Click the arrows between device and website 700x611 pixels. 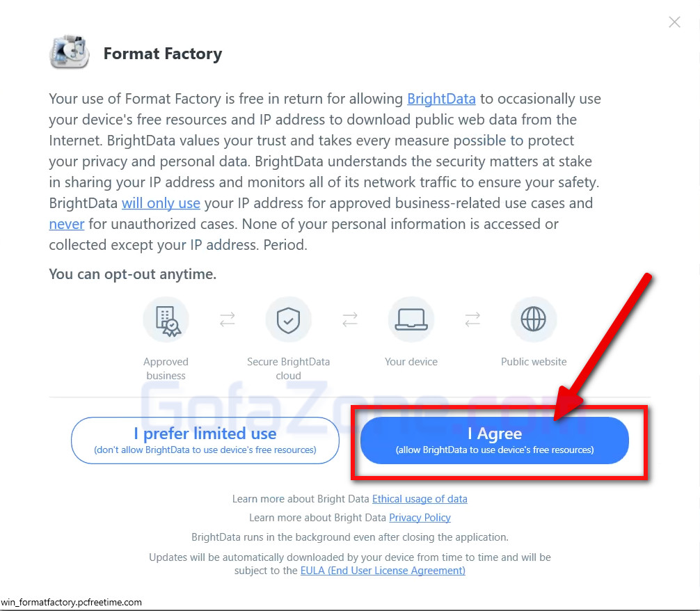point(472,319)
